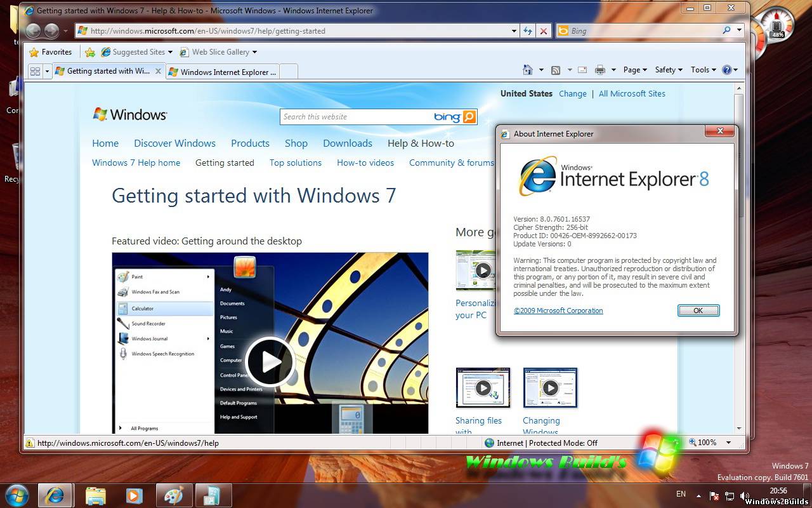Screen dimensions: 812x508
Task: Click the All Microsoft Sites link
Action: click(x=632, y=93)
